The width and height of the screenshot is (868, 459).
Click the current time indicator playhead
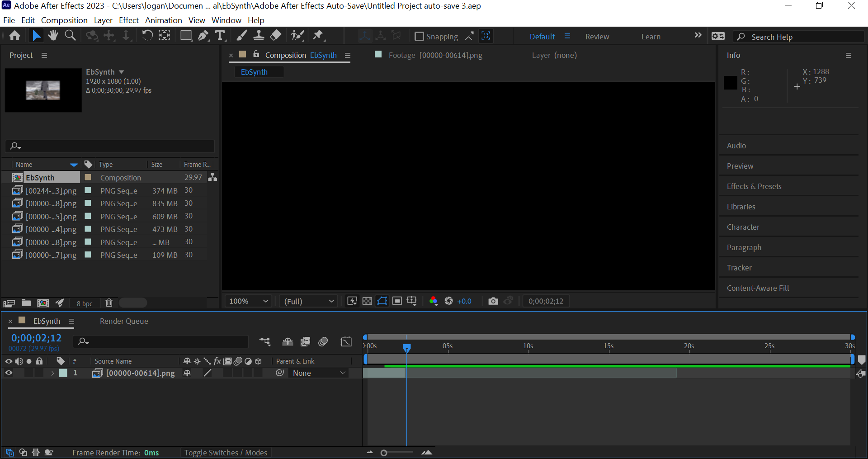click(x=407, y=348)
